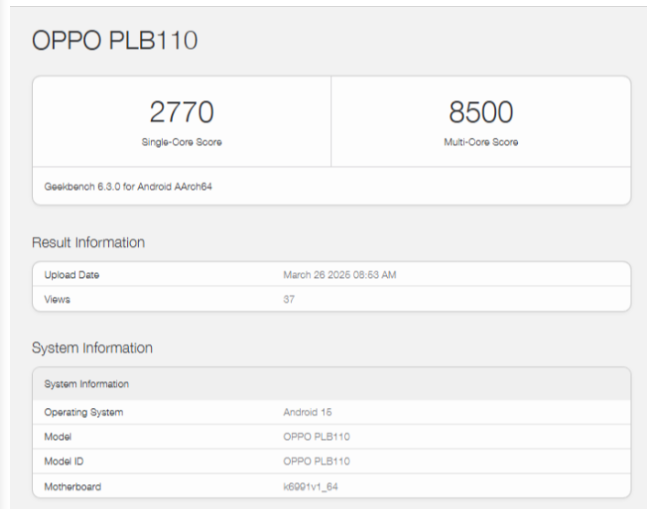The width and height of the screenshot is (662, 509).
Task: Select the Model ID row label
Action: point(64,462)
